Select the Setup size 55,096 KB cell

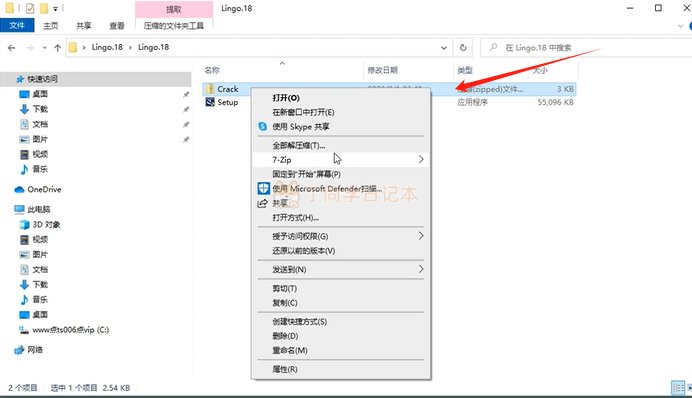click(x=555, y=102)
